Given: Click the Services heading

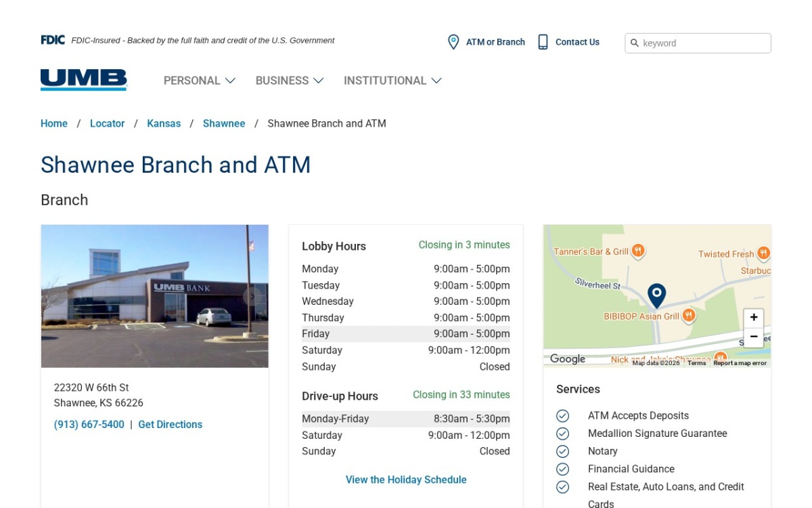Looking at the screenshot, I should click(x=578, y=389).
